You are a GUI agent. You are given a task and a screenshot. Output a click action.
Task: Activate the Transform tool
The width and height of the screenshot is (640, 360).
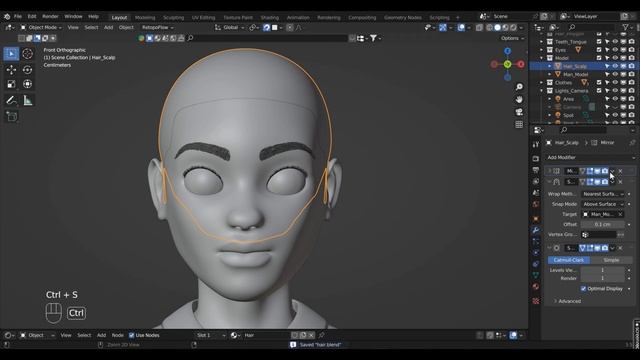(x=27, y=84)
